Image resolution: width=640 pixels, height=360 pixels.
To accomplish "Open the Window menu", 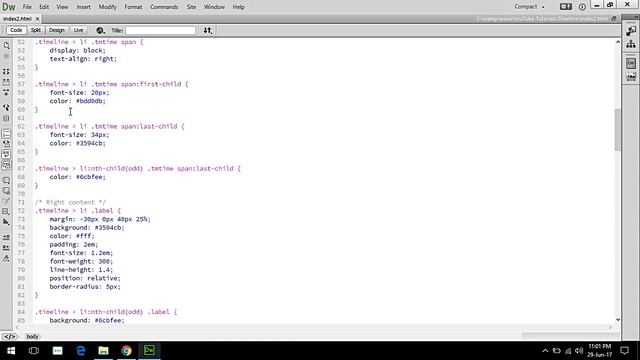I will pos(214,7).
